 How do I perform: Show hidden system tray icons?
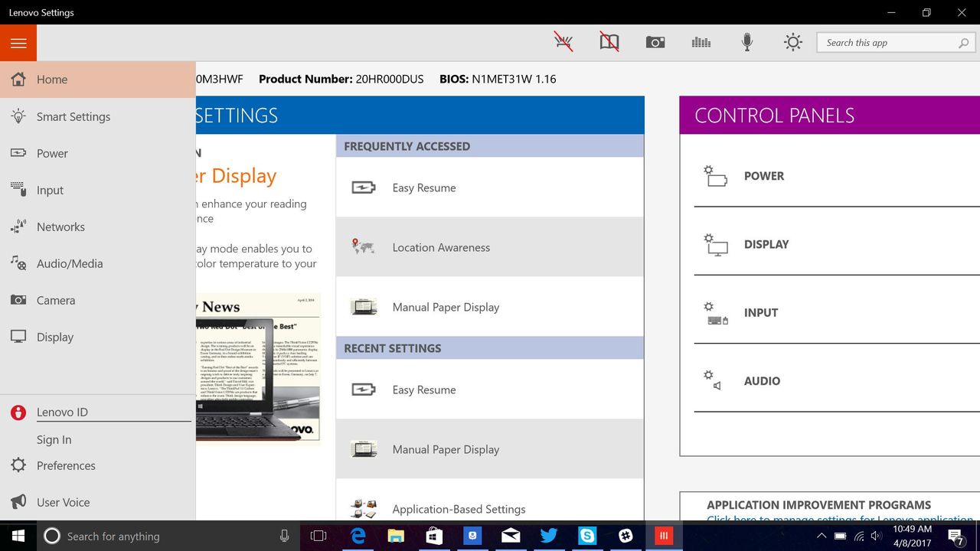point(822,536)
